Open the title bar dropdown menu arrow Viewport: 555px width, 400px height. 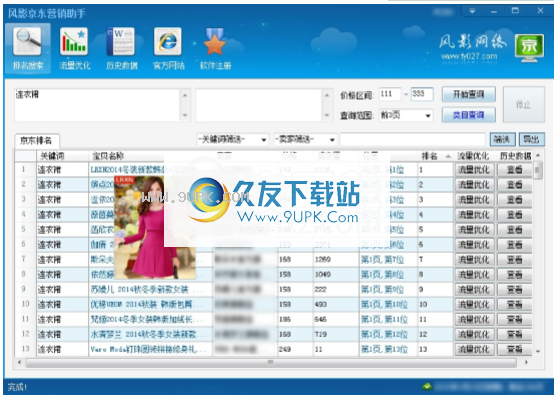click(x=472, y=11)
